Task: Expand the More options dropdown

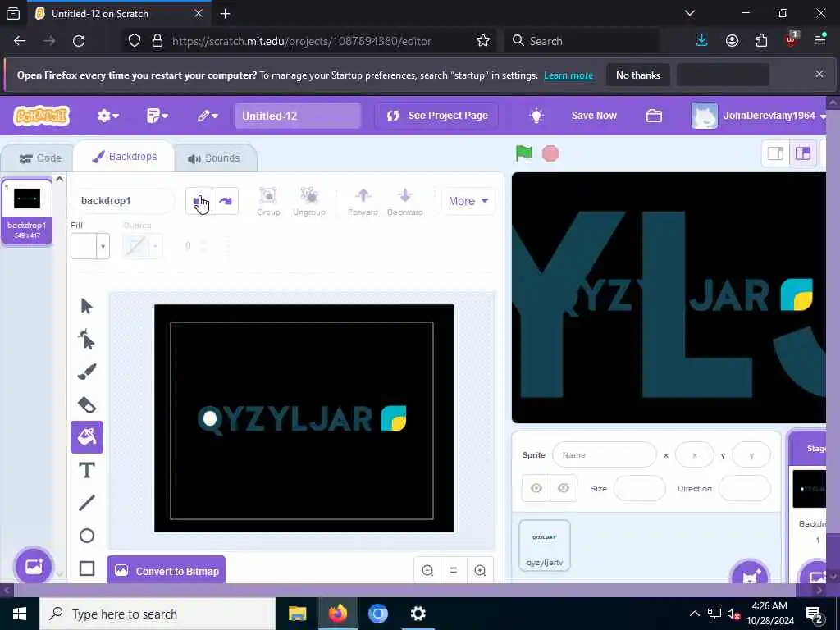Action: coord(468,201)
